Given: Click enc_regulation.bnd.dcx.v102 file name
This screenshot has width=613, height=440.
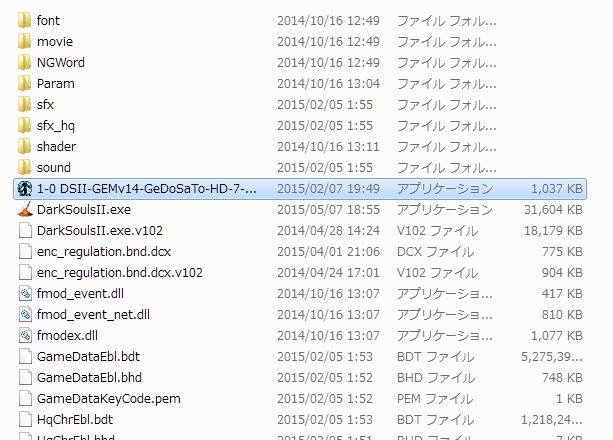Looking at the screenshot, I should tap(120, 273).
